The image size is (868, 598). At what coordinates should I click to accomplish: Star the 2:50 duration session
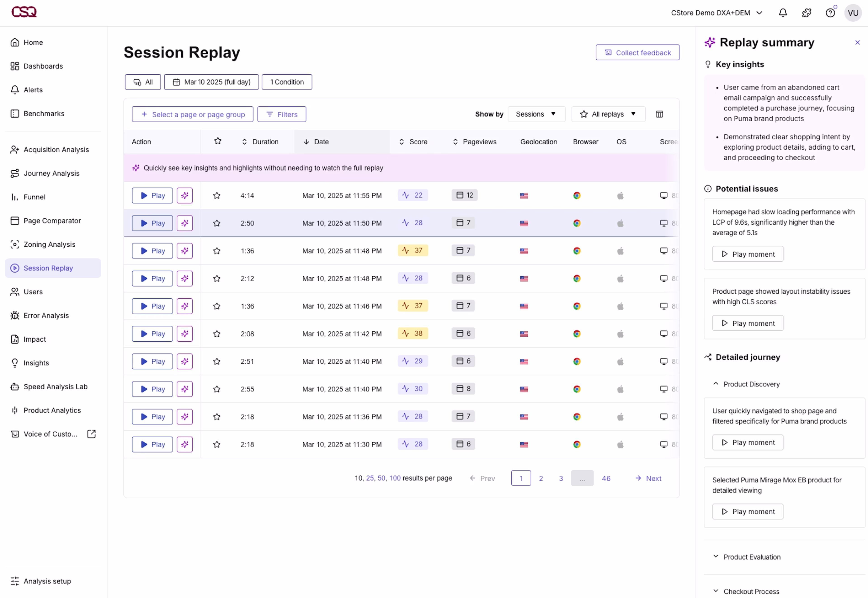tap(217, 223)
